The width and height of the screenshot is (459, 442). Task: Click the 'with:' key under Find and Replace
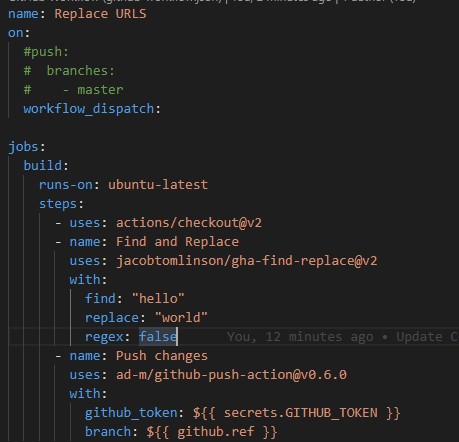tap(88, 280)
